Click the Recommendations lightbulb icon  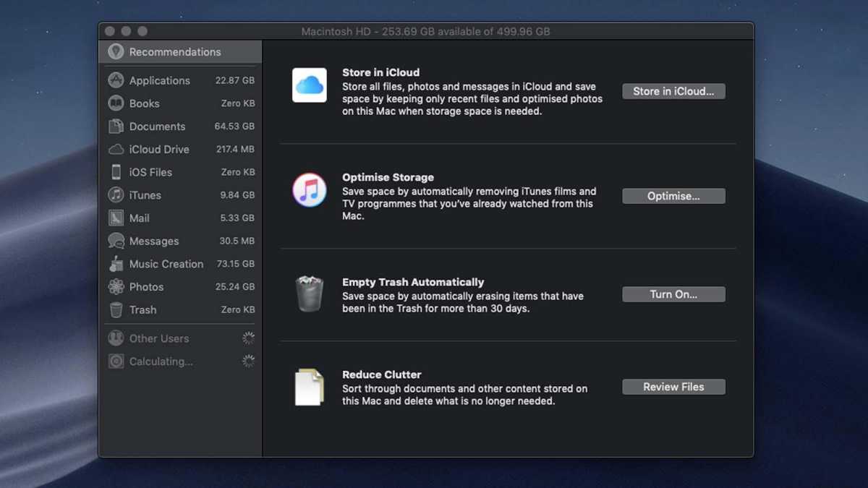116,52
